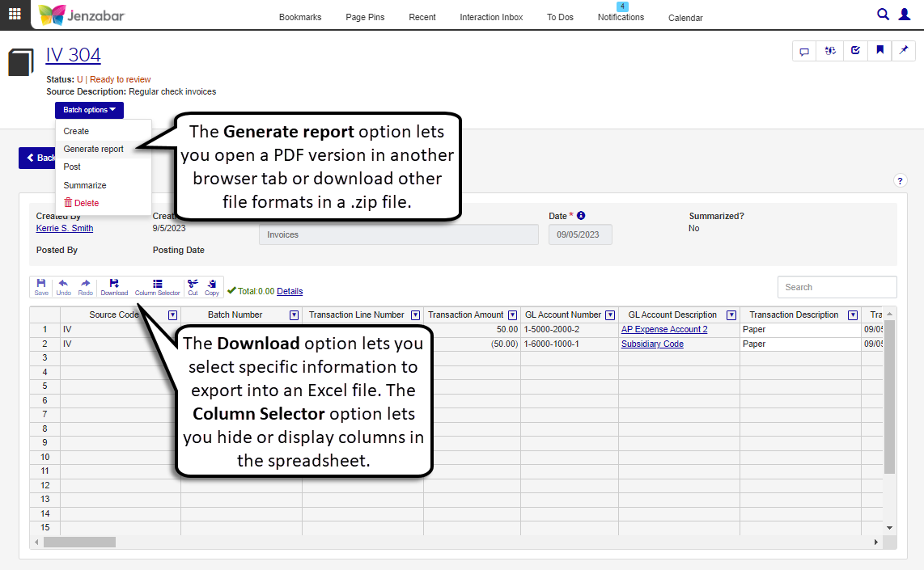Open the Kerrie S. Smith link
Viewport: 924px width, 570px height.
pos(65,228)
